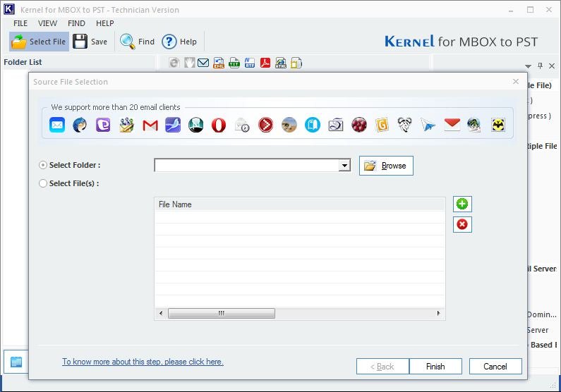Click the green plus add file button
561x392 pixels.
coord(462,204)
